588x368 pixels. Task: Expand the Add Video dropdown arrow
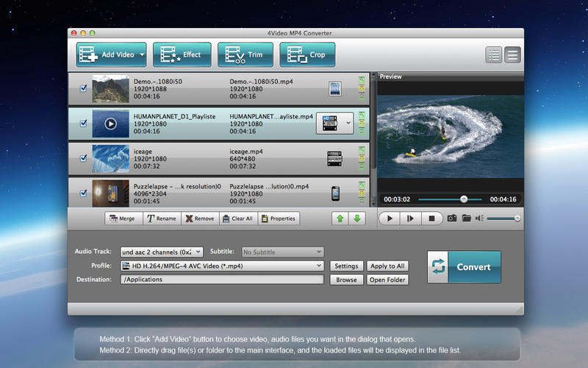click(140, 54)
